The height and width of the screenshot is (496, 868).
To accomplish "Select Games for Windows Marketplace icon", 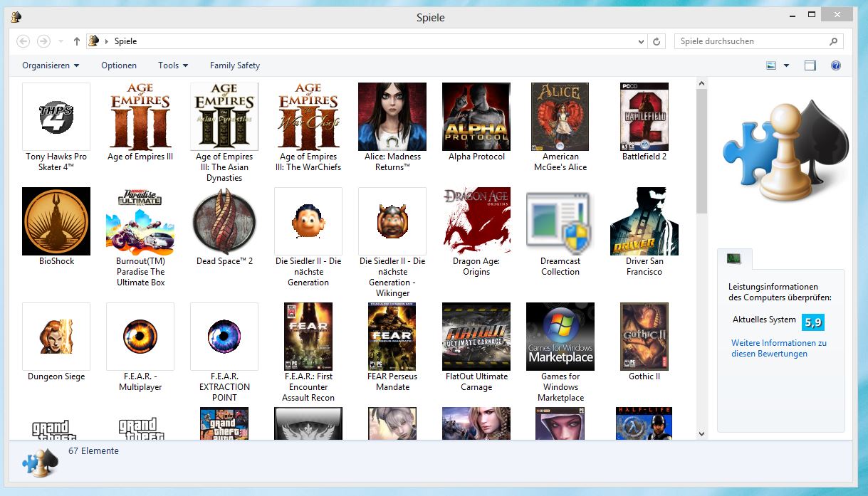I will (x=560, y=336).
